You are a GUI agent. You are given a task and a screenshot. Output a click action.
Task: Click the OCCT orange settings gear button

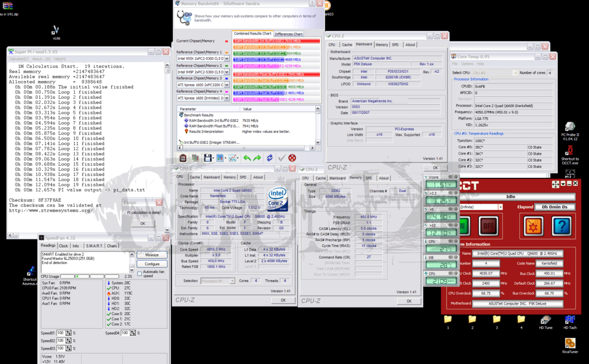click(533, 226)
